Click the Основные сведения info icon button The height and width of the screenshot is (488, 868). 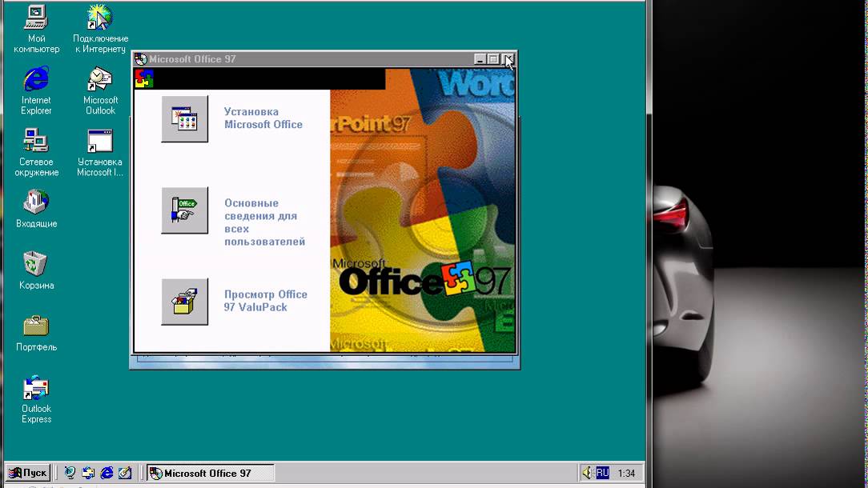tap(185, 210)
